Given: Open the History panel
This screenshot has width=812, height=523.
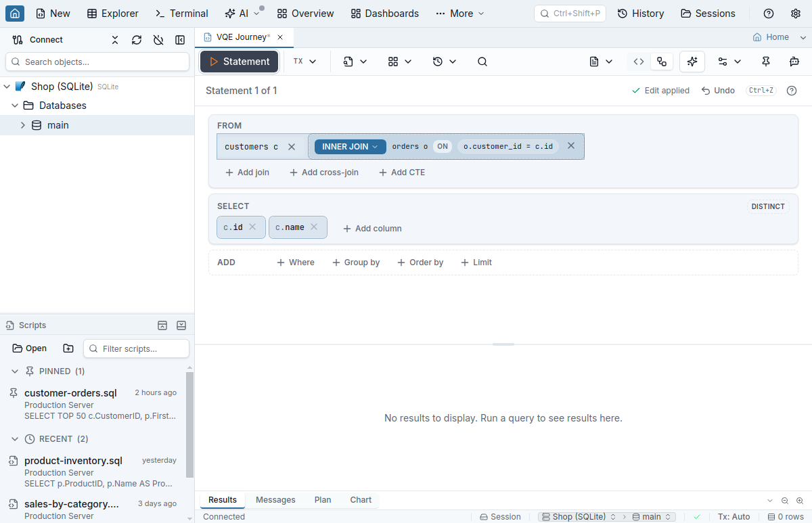Looking at the screenshot, I should pyautogui.click(x=641, y=14).
